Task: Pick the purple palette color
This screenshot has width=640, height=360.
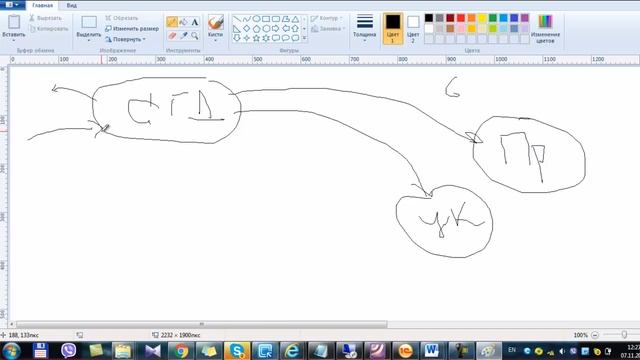Action: coord(524,18)
